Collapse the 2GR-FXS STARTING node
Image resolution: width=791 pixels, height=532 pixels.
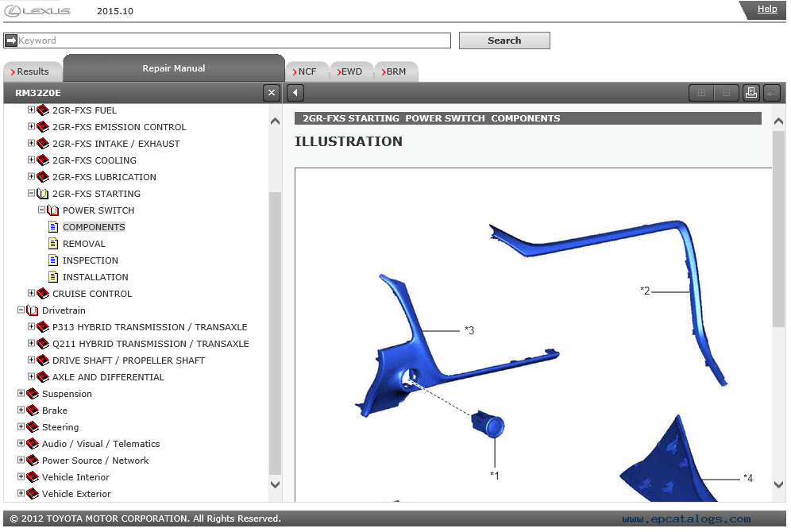(x=32, y=194)
